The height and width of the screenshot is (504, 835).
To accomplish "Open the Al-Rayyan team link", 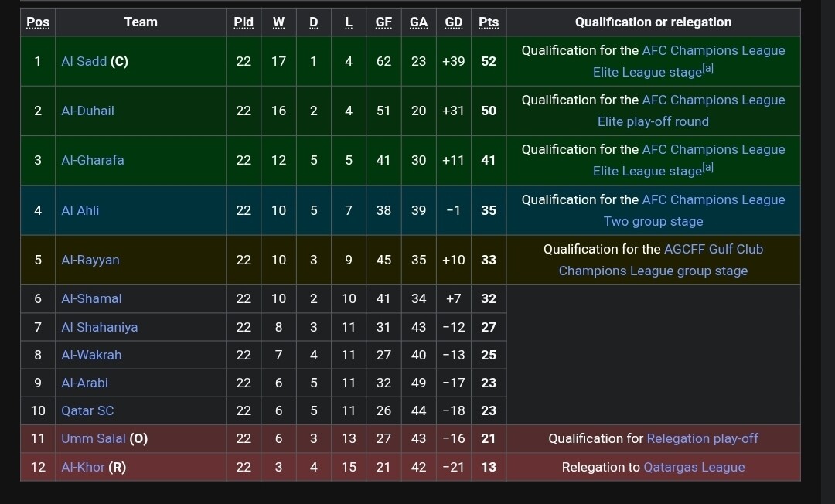I will click(90, 260).
